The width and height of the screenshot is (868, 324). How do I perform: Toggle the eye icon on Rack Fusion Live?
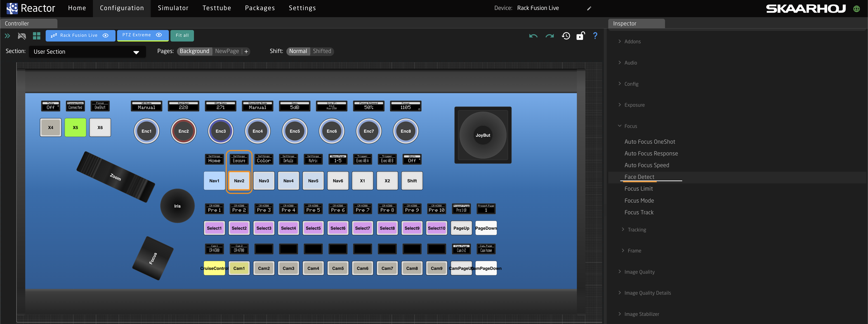106,35
